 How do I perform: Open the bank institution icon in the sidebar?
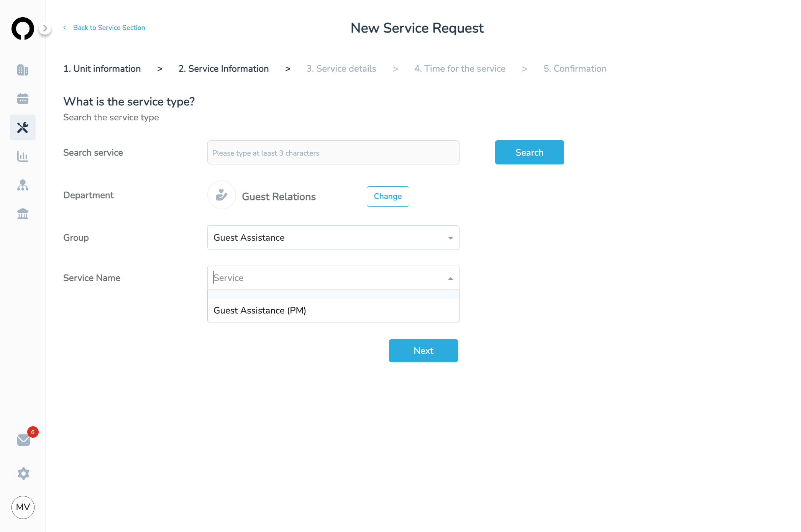(x=23, y=214)
